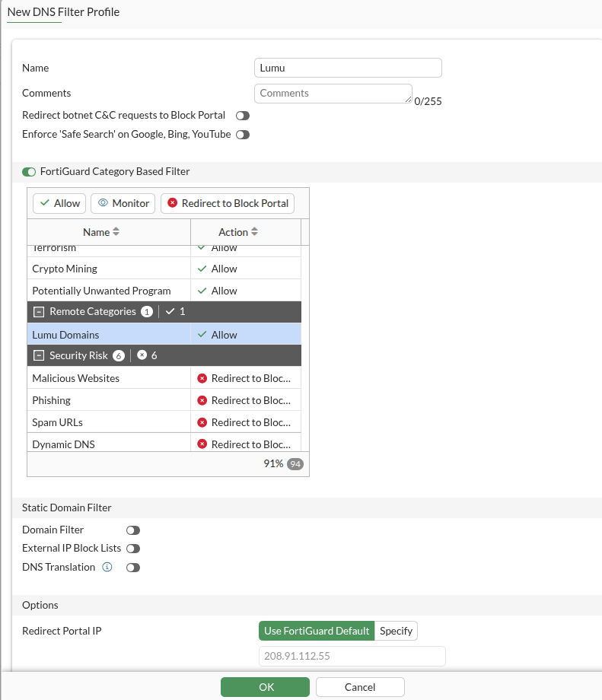Click the Comments text field

(333, 94)
